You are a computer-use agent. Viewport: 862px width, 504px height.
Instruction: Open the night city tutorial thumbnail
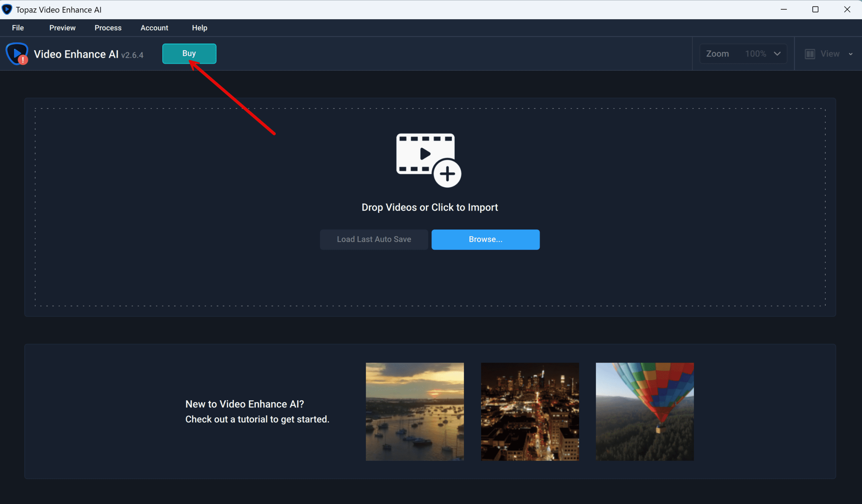530,411
